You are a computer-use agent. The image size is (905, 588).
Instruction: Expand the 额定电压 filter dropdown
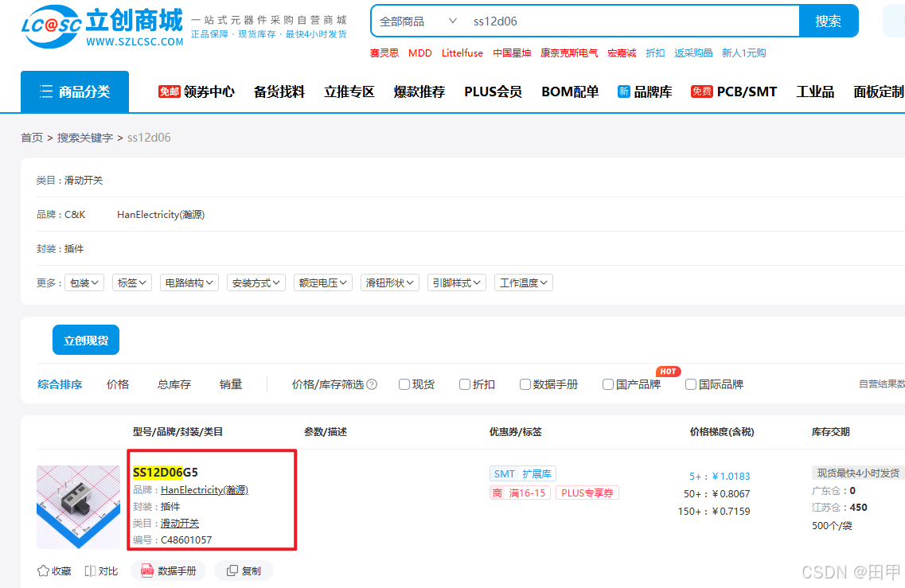click(x=323, y=282)
